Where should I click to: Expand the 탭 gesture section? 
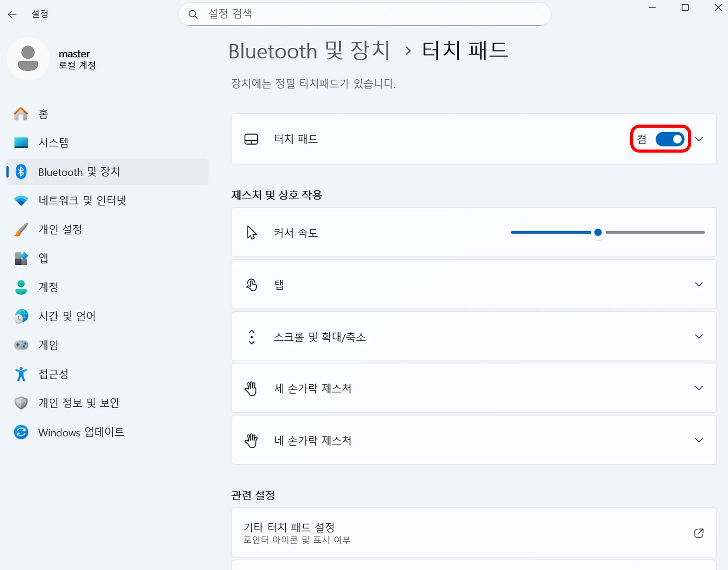[x=699, y=284]
